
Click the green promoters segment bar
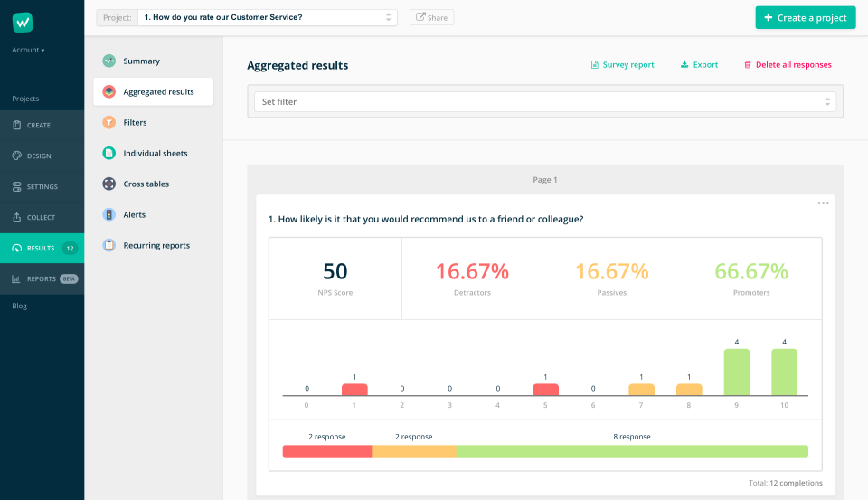632,451
